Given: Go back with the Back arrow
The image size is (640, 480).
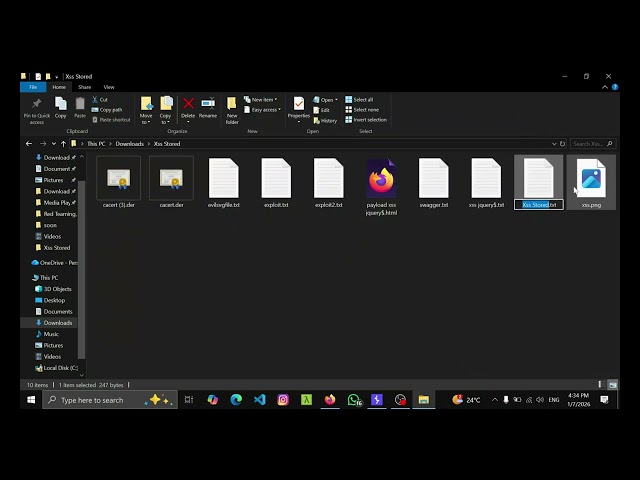Looking at the screenshot, I should click(29, 144).
